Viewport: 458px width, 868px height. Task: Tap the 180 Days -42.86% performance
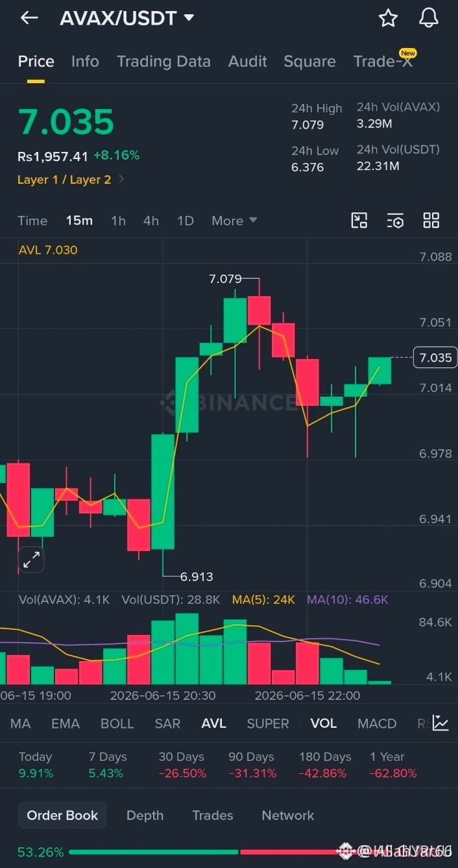pos(325,765)
